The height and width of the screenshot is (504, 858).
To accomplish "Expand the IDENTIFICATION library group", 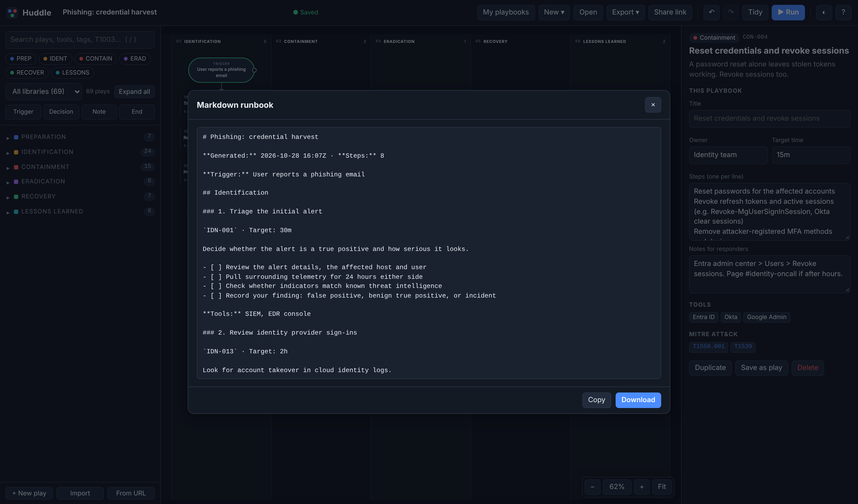I will click(80, 152).
